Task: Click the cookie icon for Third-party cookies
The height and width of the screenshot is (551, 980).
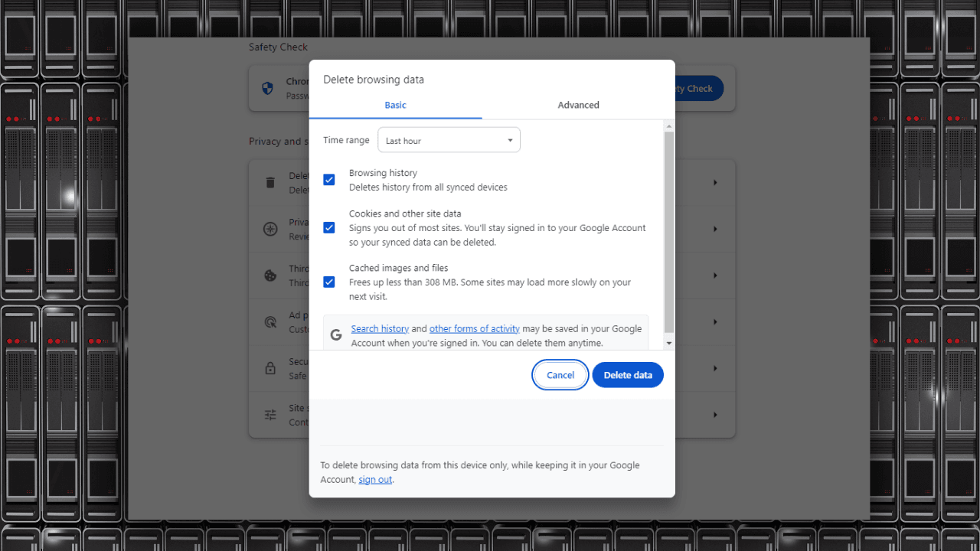Action: (270, 275)
